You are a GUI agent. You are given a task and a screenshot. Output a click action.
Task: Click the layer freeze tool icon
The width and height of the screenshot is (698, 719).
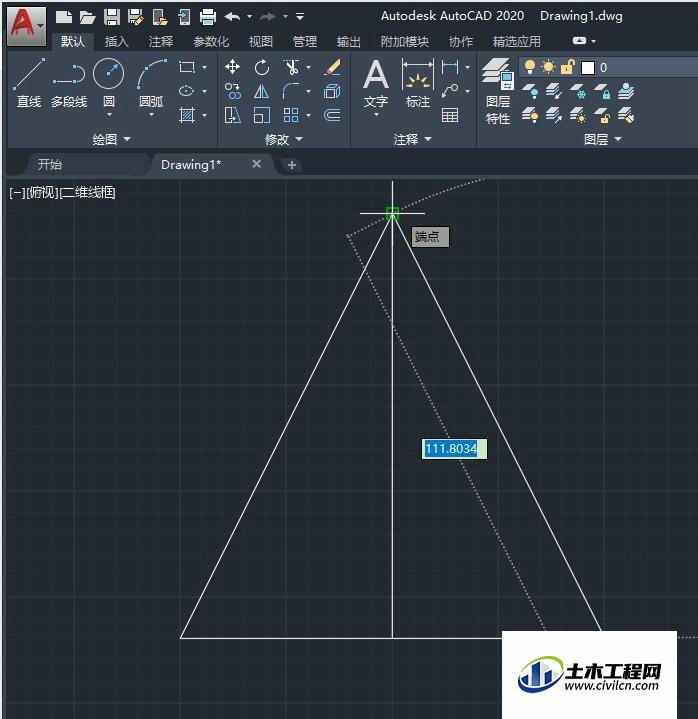click(x=578, y=91)
